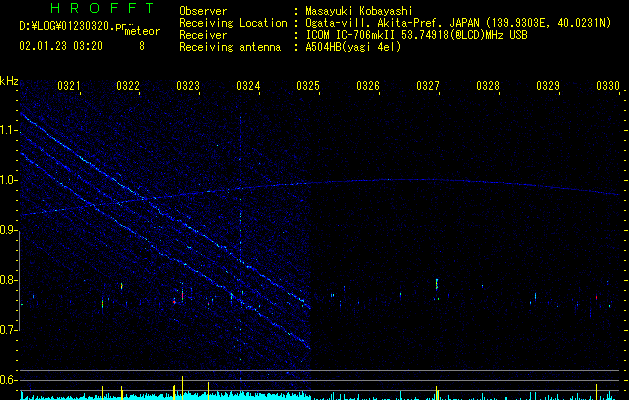Viewport: 629px width, 400px height.
Task: Click time marker 0330
Action: click(x=608, y=86)
